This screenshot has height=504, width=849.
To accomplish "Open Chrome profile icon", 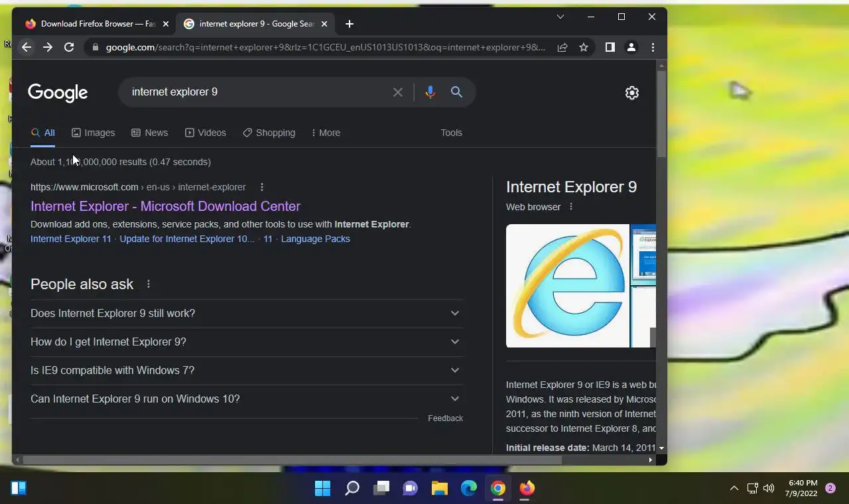I will click(631, 47).
